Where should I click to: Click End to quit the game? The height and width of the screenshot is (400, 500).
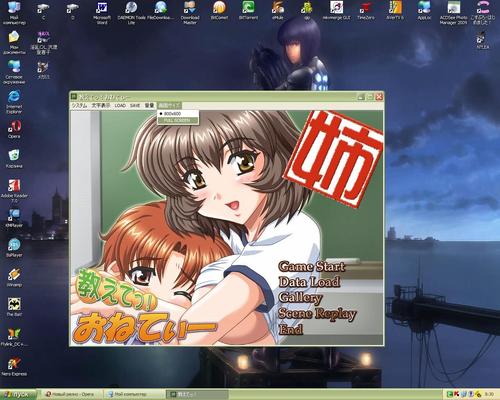[291, 329]
